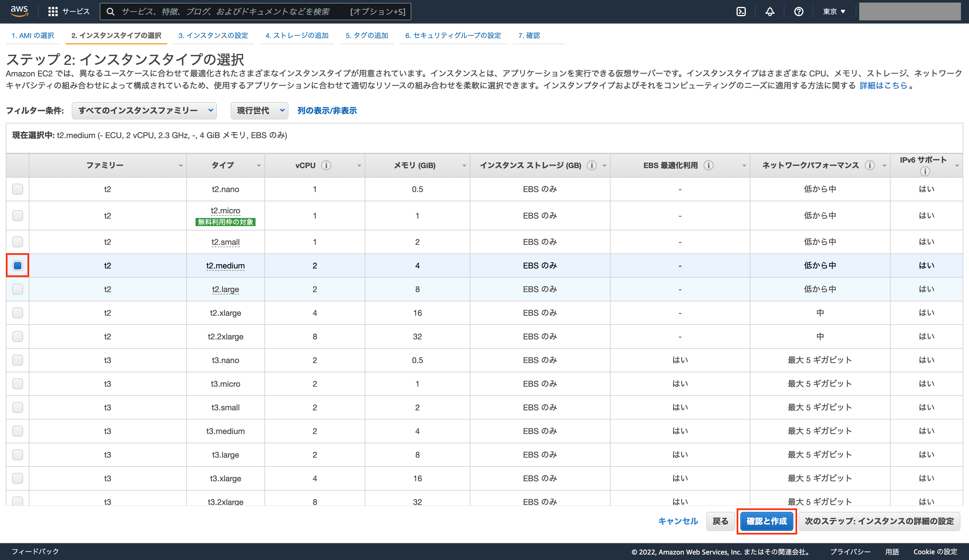The height and width of the screenshot is (560, 969).
Task: Click the AWS logo home icon
Action: click(x=19, y=11)
